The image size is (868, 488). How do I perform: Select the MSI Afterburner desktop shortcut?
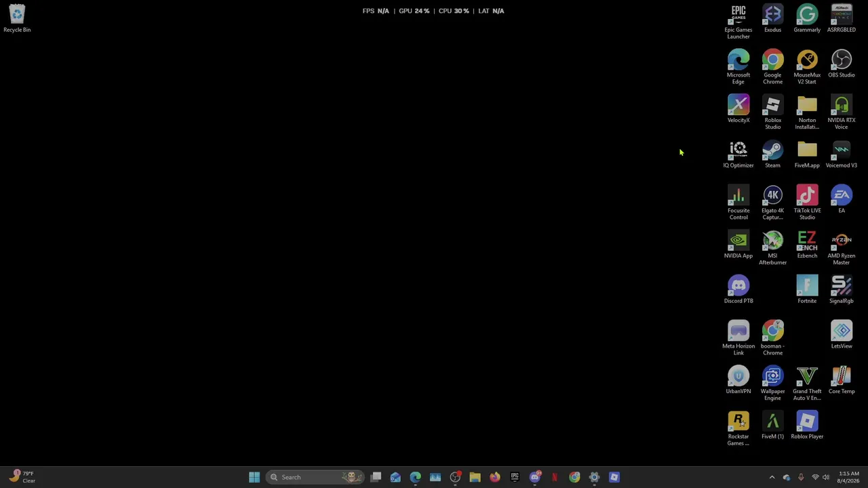772,248
